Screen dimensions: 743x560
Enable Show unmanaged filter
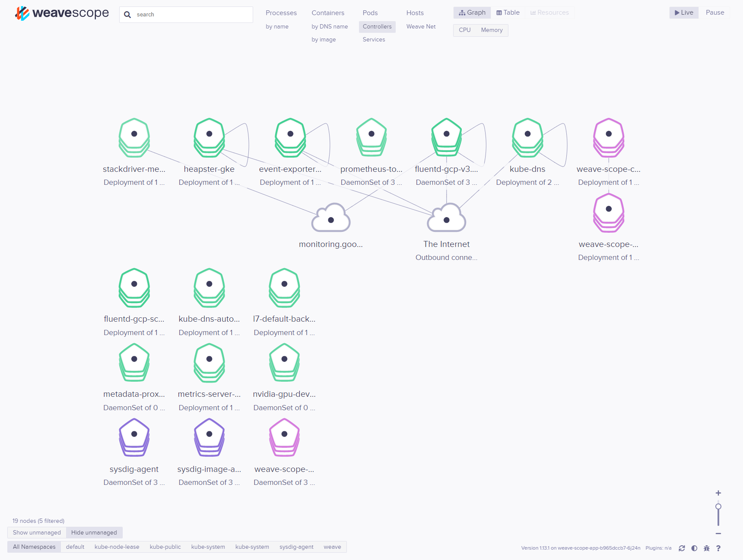pos(37,532)
